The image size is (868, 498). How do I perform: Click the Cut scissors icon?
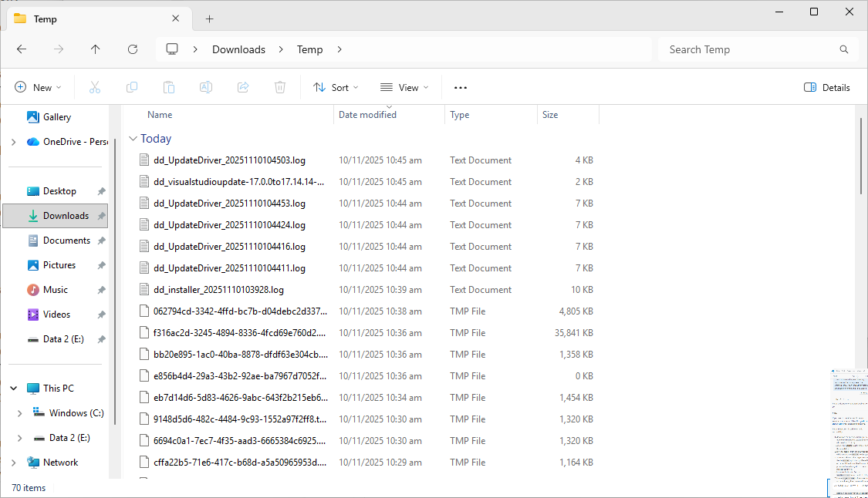[95, 87]
